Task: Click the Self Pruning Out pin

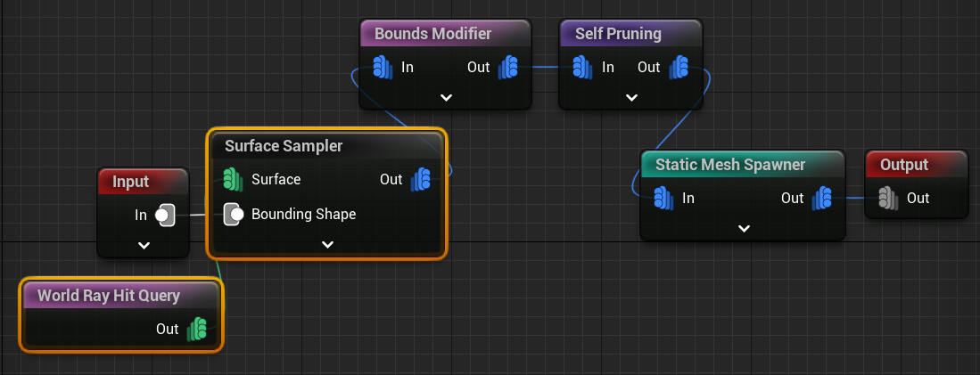Action: pos(679,67)
